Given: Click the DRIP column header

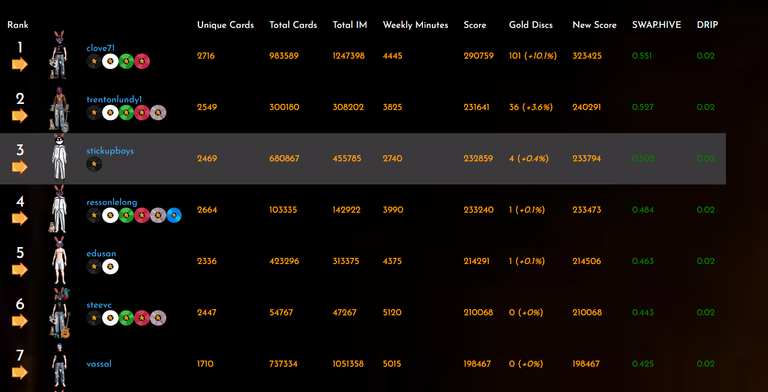Looking at the screenshot, I should click(707, 25).
